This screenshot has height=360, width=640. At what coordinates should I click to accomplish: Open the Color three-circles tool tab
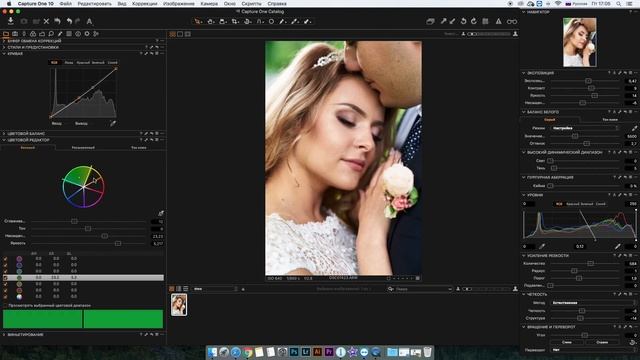(x=33, y=34)
